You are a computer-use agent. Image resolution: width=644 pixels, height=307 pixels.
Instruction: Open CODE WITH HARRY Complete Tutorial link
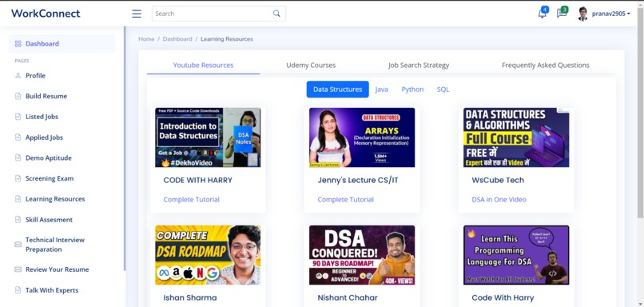click(x=192, y=199)
